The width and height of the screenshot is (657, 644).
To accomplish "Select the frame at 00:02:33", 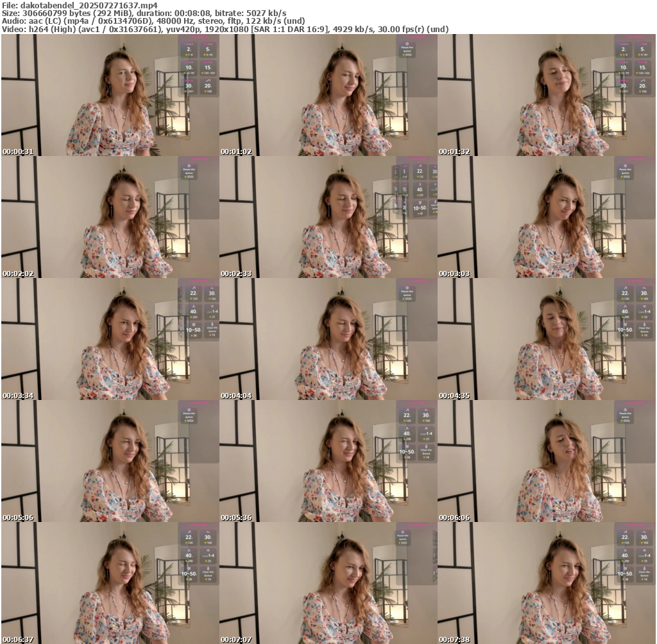I will click(x=328, y=217).
